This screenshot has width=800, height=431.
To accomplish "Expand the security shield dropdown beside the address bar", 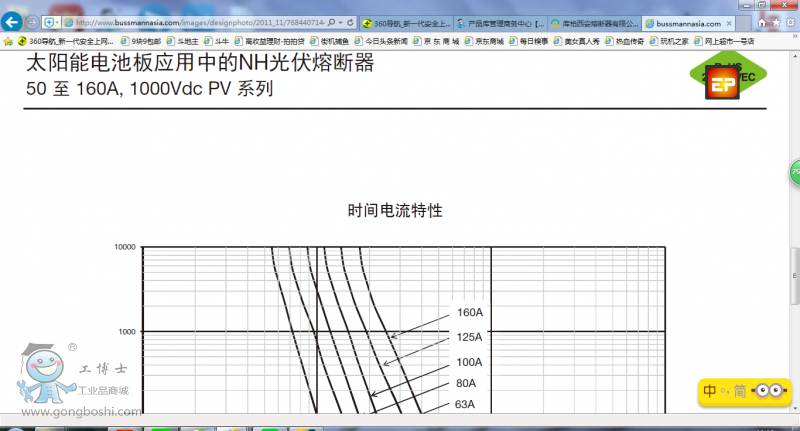I will click(x=58, y=21).
